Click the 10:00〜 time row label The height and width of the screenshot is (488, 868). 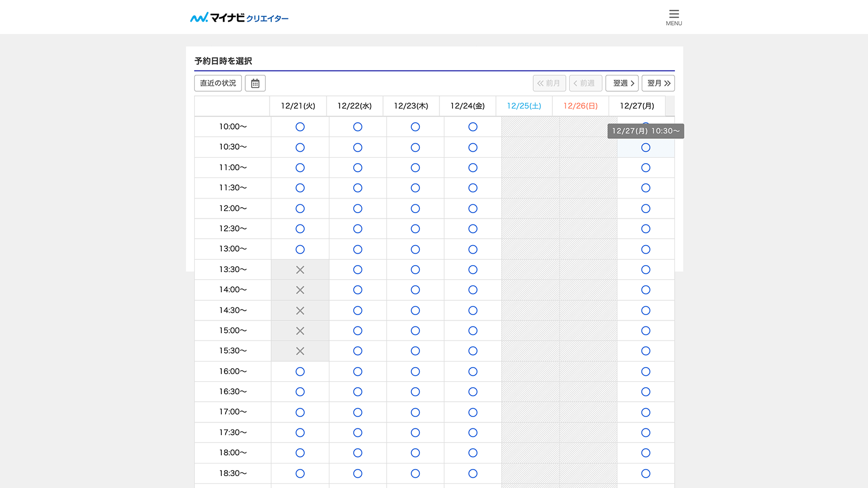[233, 127]
